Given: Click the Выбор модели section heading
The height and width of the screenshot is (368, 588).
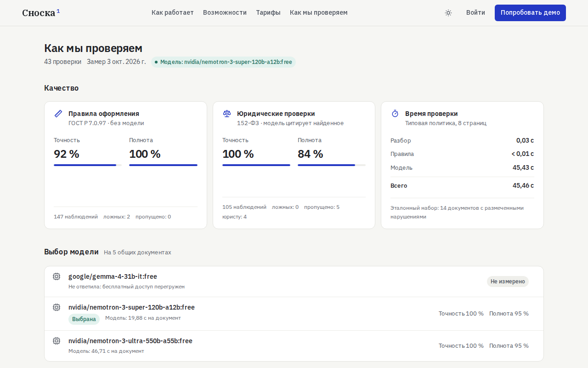Looking at the screenshot, I should pyautogui.click(x=71, y=252).
